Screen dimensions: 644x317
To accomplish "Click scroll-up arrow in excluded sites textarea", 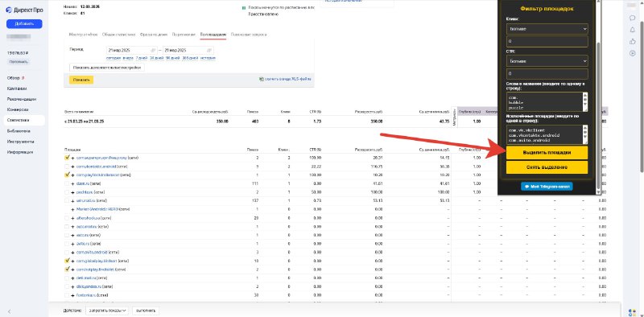I will tap(585, 128).
